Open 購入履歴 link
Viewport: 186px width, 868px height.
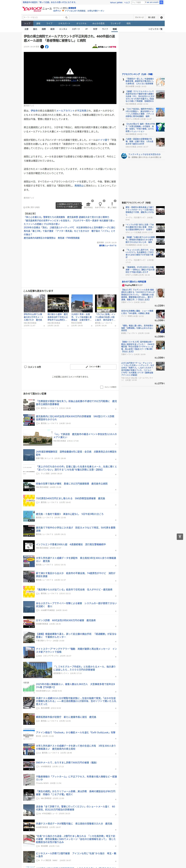tap(152, 17)
